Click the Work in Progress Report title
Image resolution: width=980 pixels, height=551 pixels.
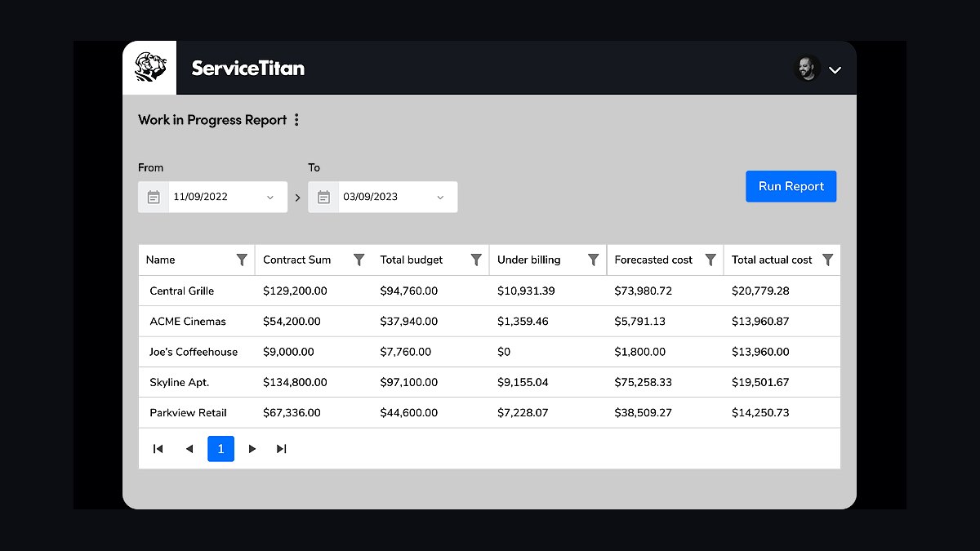pos(212,120)
